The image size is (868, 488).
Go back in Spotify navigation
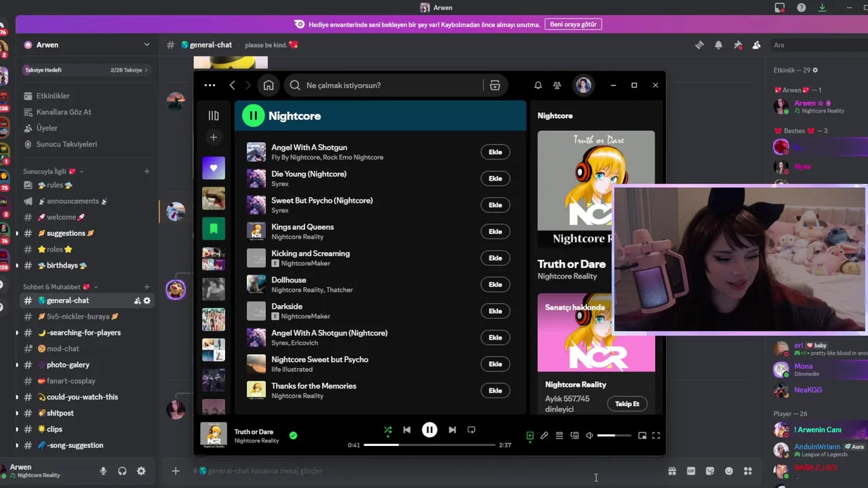[232, 85]
